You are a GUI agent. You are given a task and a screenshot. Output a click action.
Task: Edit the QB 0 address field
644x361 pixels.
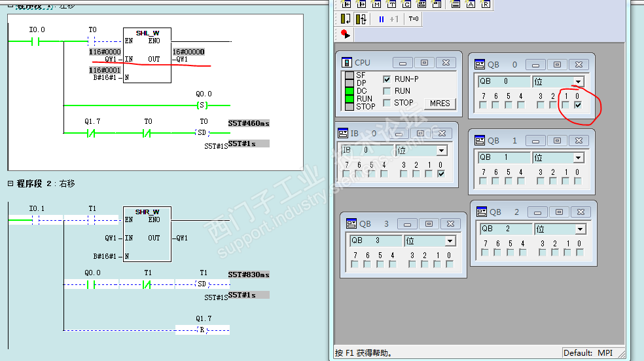point(504,81)
